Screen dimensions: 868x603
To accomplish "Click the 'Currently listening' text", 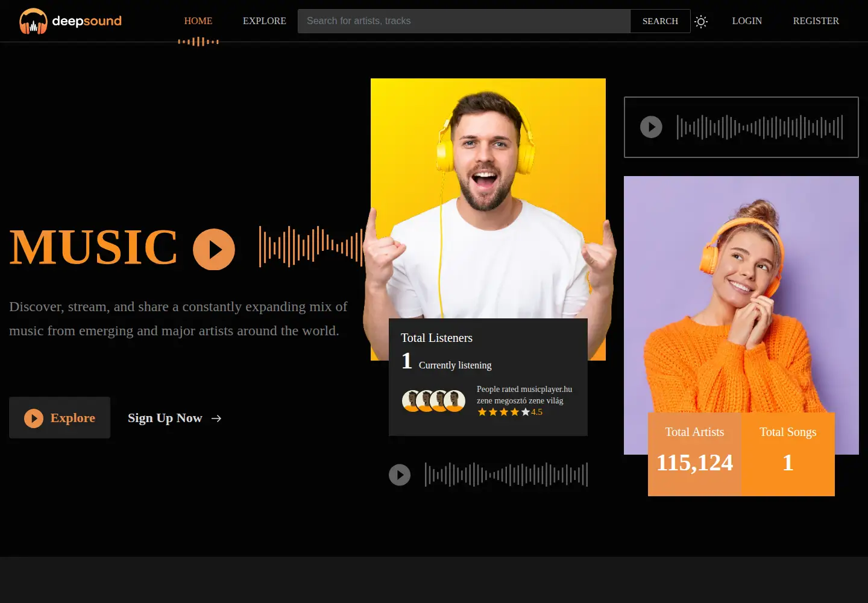I will [x=455, y=365].
